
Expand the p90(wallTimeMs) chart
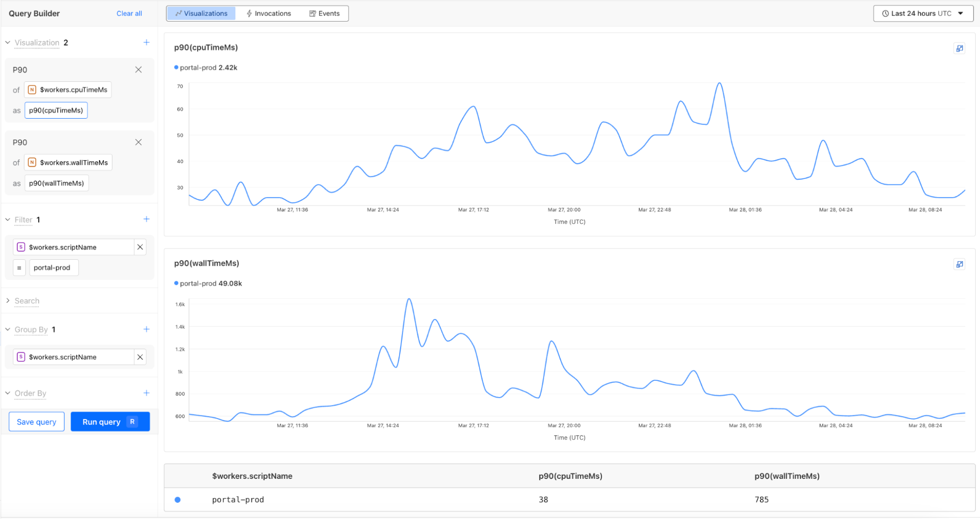pyautogui.click(x=959, y=264)
